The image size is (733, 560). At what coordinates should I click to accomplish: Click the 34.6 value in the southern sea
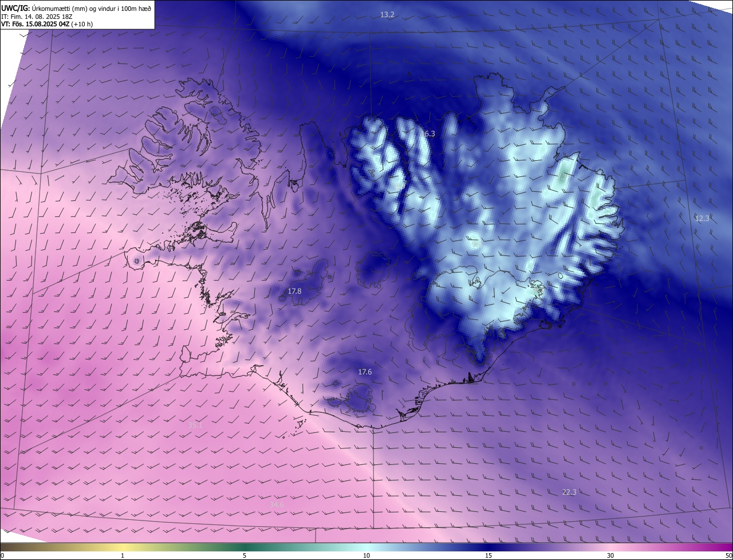277,504
